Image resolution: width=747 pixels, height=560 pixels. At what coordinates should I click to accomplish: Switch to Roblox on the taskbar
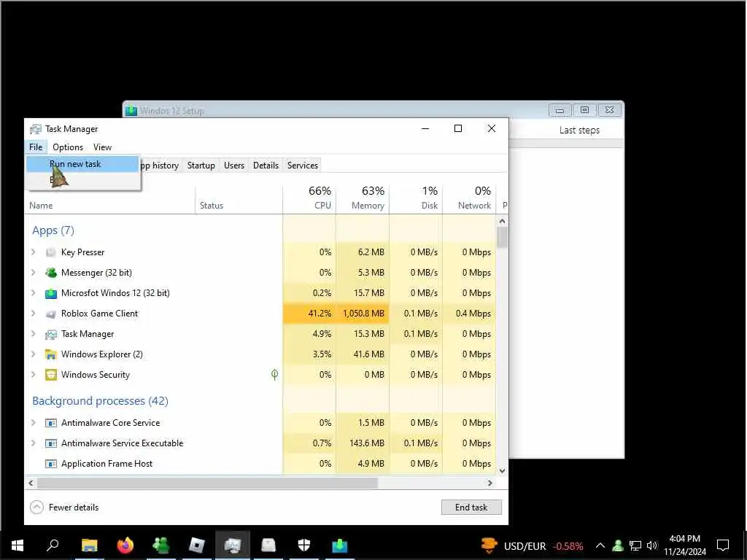(x=196, y=545)
